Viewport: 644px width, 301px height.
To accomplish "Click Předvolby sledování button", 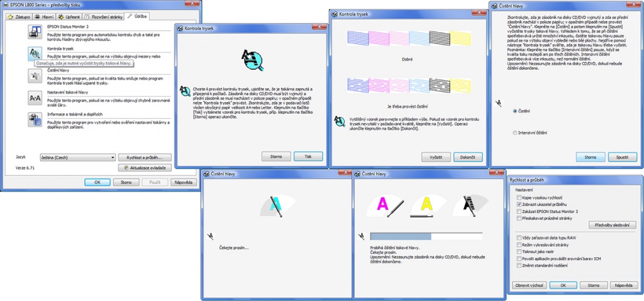I will tap(613, 225).
